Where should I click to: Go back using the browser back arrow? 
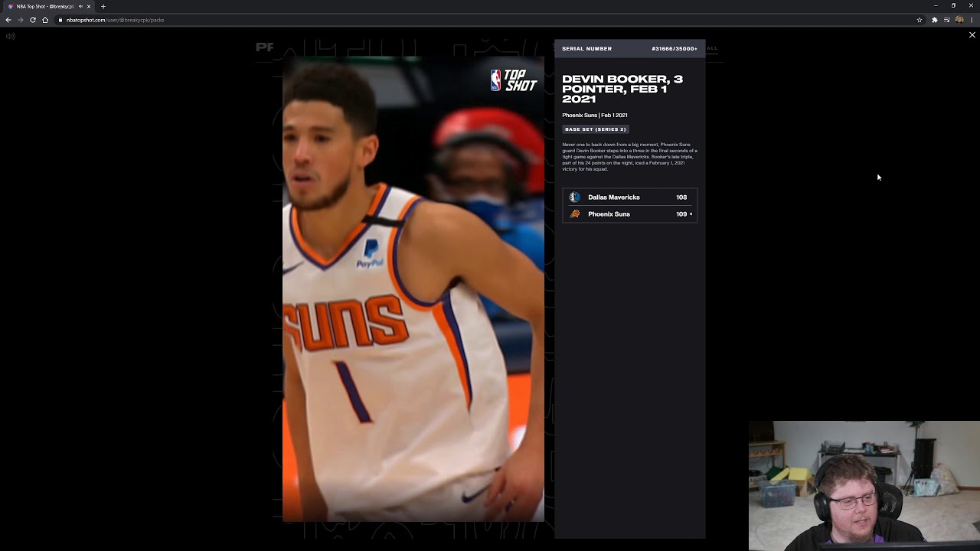coord(8,20)
